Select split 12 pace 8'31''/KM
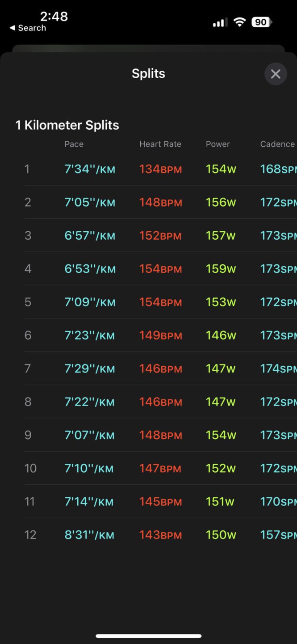The width and height of the screenshot is (297, 644). (x=89, y=535)
